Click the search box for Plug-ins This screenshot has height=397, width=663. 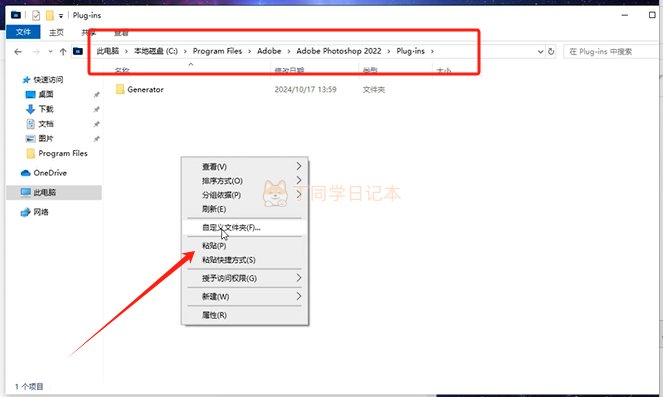point(612,52)
